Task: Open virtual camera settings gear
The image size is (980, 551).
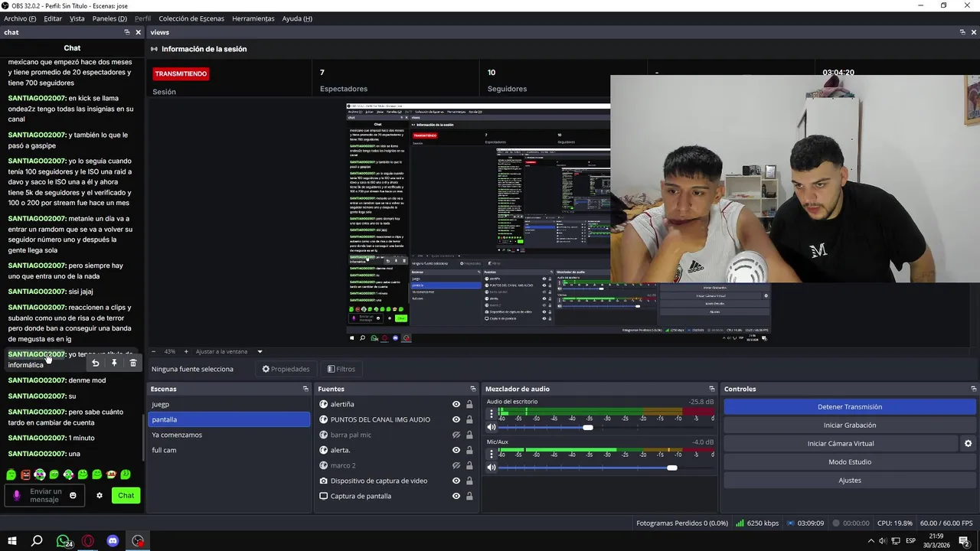Action: (x=968, y=444)
